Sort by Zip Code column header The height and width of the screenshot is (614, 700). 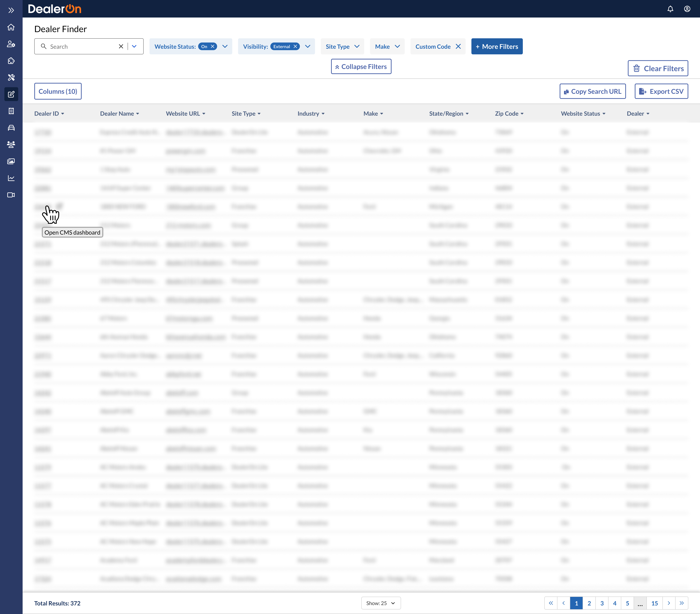click(x=509, y=113)
